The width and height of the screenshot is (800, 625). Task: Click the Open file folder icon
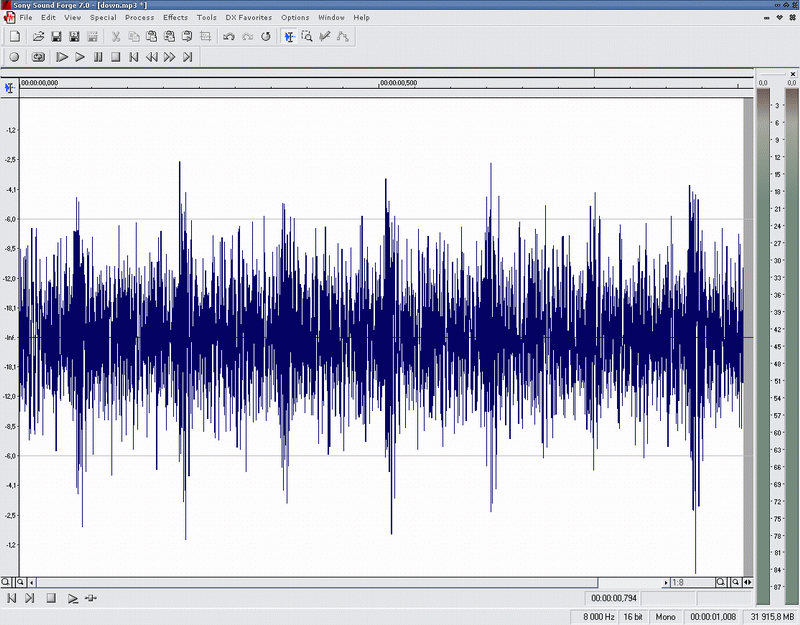[38, 36]
